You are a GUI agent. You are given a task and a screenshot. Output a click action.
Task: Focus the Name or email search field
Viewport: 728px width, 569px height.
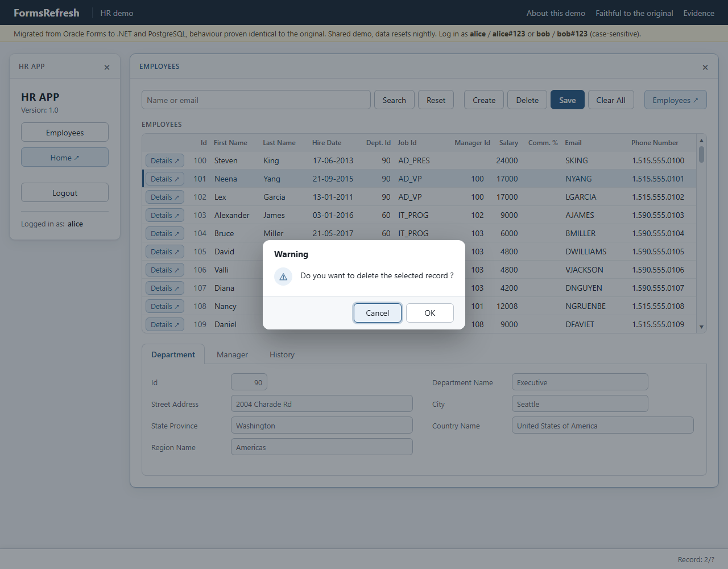(256, 100)
